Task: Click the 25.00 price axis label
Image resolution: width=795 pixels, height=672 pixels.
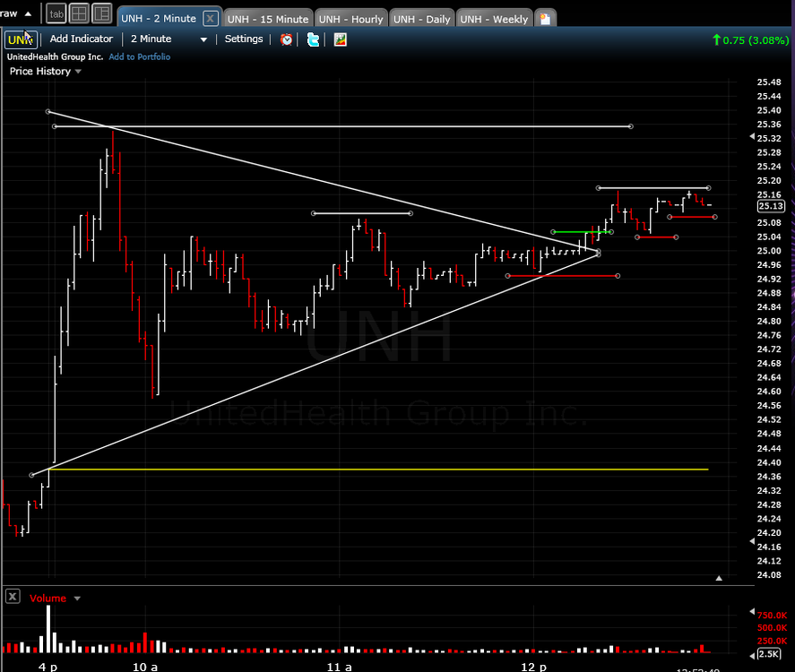Action: (769, 251)
